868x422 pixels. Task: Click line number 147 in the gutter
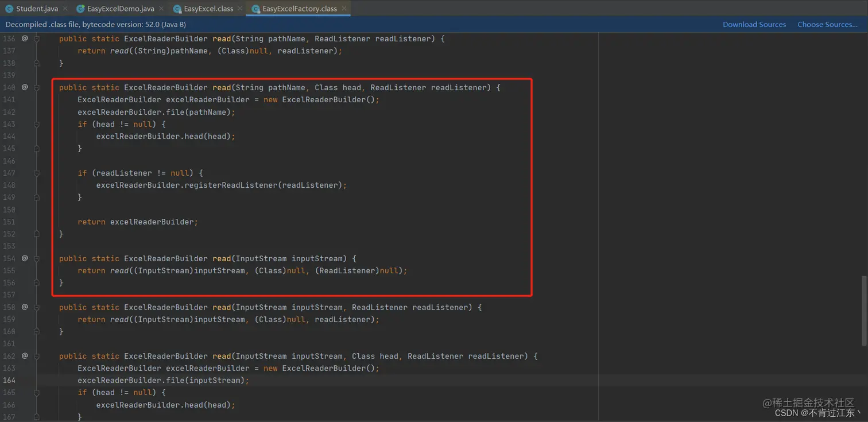click(x=9, y=173)
